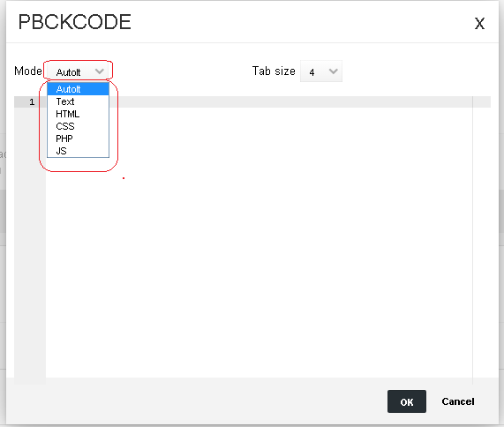Open the Tab size dropdown
Screen dimensions: 504x427
[x=321, y=71]
